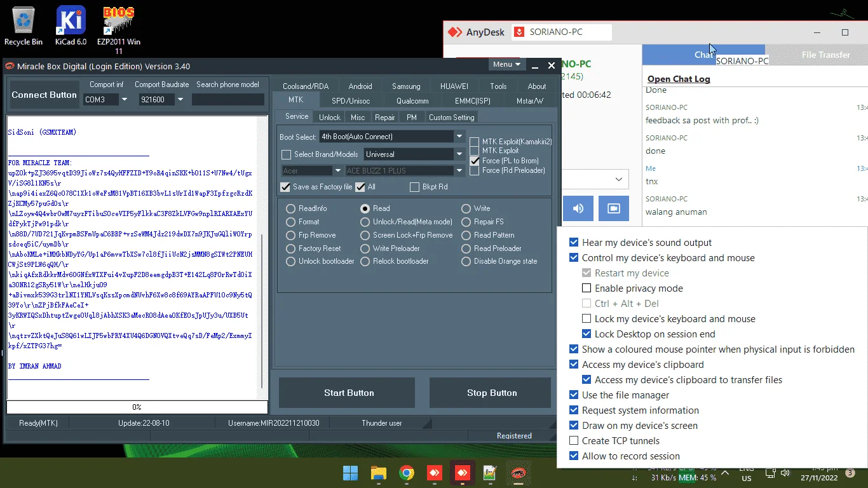The width and height of the screenshot is (868, 488).
Task: Open the Miracle Box Menu dropdown
Action: point(506,64)
